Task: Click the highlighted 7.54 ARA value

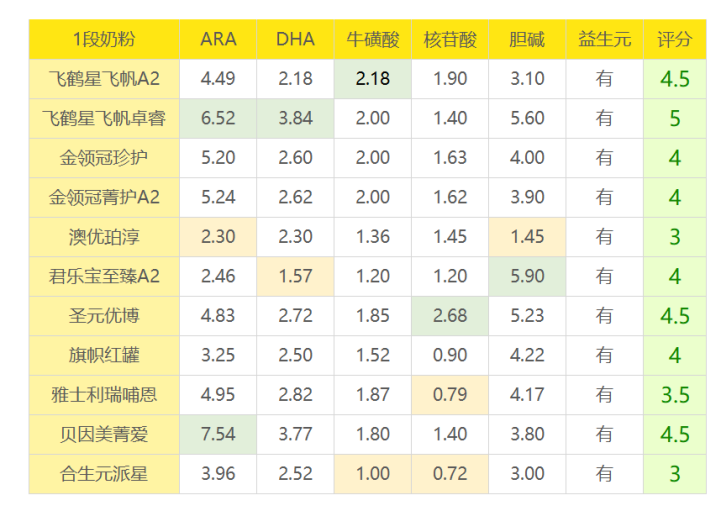Action: pyautogui.click(x=218, y=434)
